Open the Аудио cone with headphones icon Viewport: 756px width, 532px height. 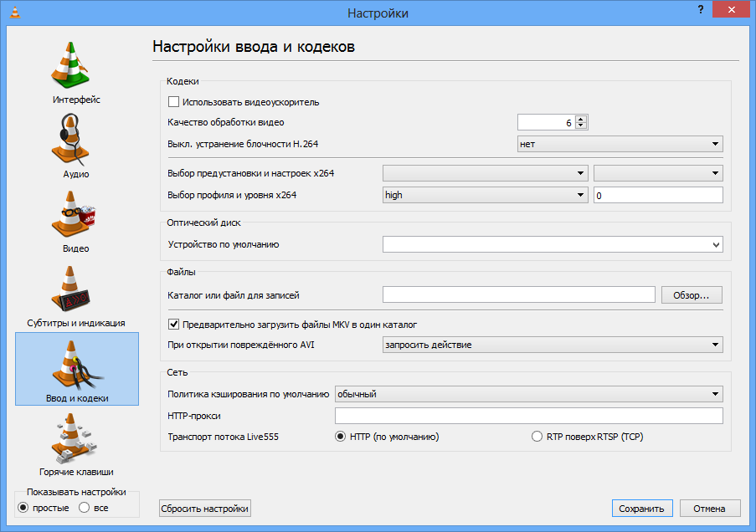click(70, 139)
